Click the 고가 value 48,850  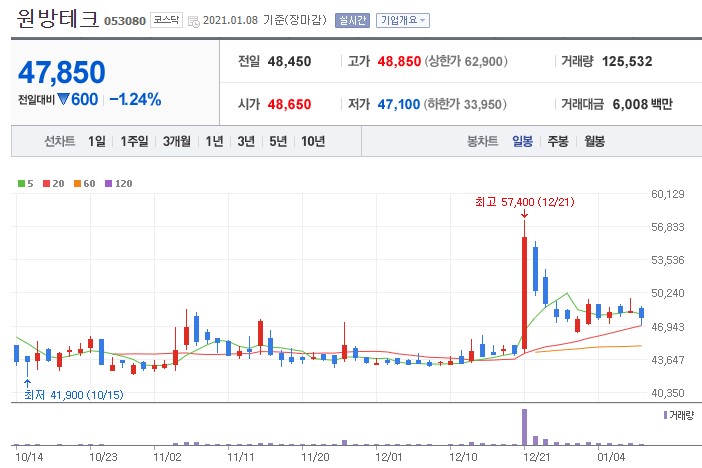tap(399, 61)
